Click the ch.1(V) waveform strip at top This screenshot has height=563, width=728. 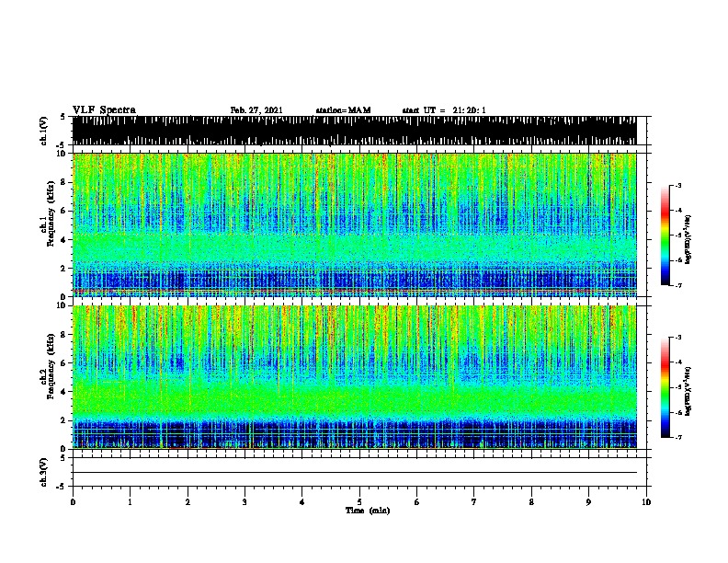pyautogui.click(x=355, y=131)
